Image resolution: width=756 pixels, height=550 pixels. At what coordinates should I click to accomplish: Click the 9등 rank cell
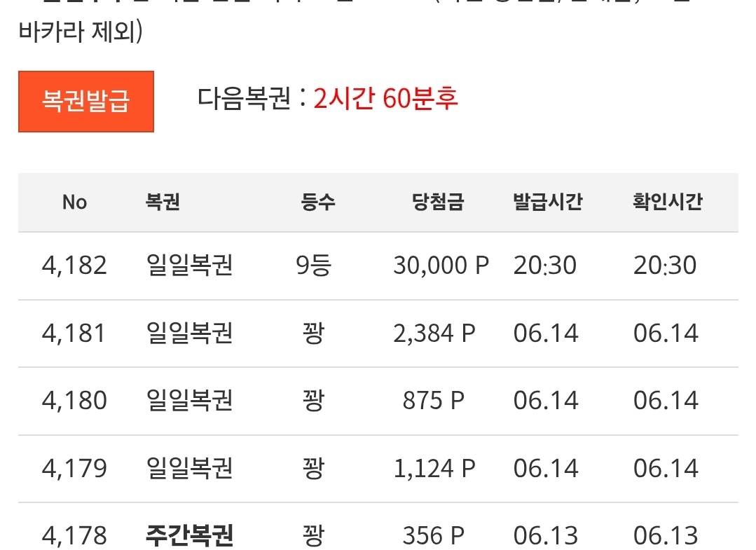pyautogui.click(x=313, y=265)
